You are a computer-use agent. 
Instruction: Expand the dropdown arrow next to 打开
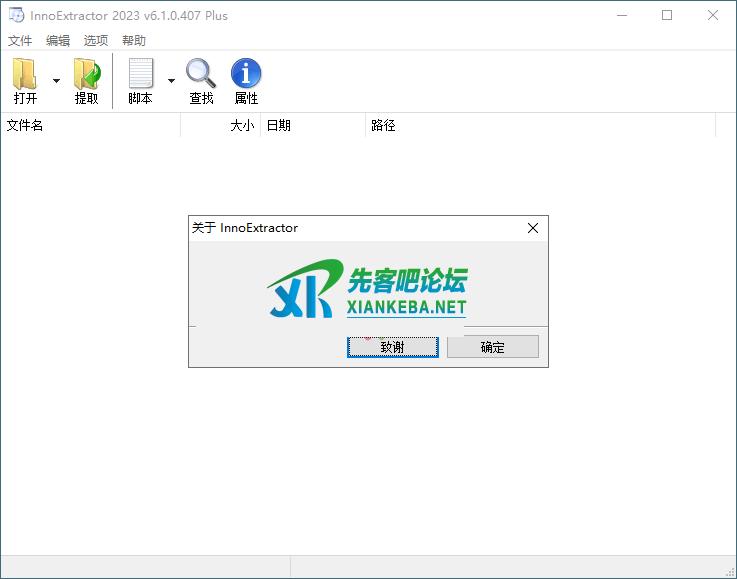coord(56,81)
